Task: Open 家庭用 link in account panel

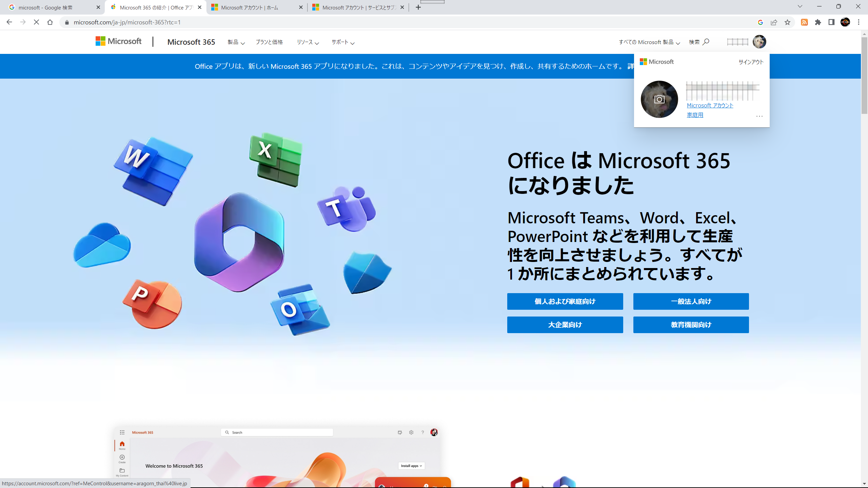Action: (x=695, y=115)
